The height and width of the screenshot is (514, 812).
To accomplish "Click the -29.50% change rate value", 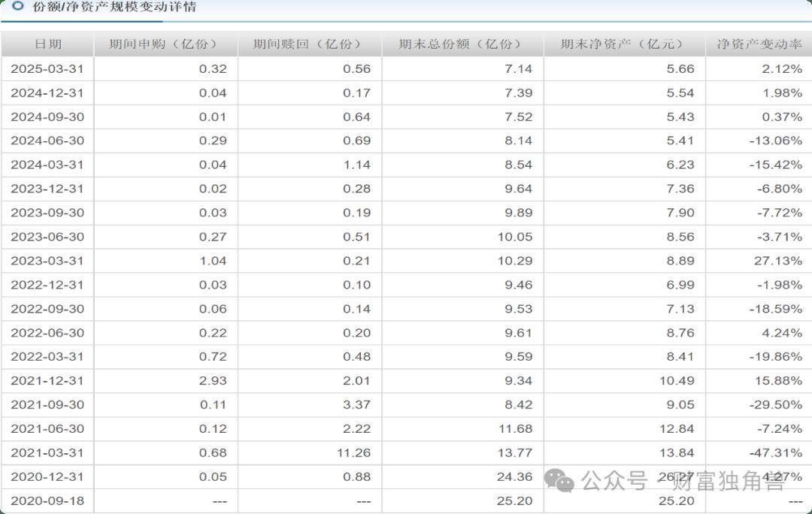I will coord(776,405).
